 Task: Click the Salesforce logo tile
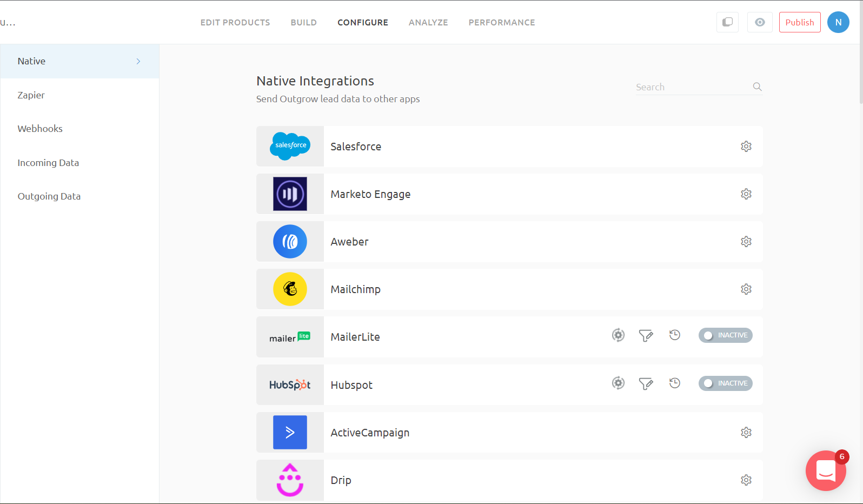point(290,147)
